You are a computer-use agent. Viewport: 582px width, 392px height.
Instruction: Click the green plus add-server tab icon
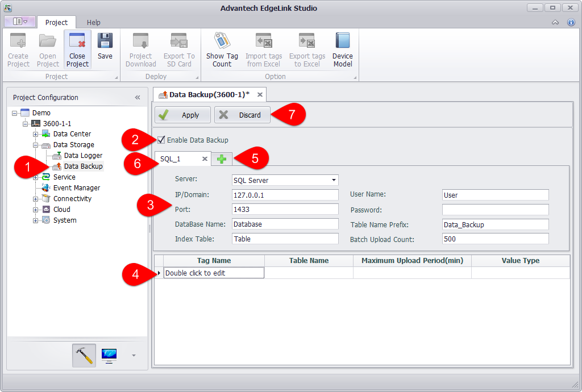tap(221, 159)
